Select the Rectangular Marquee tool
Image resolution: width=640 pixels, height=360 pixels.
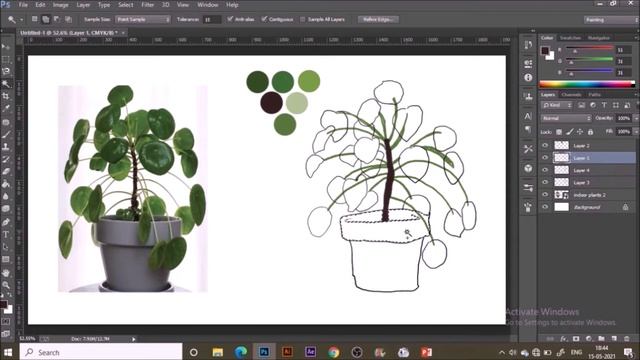click(x=6, y=60)
